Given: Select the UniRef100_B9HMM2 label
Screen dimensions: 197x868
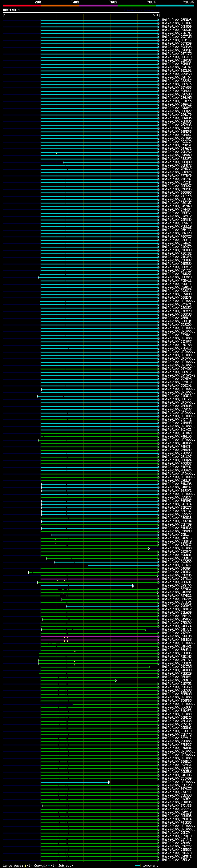Looking at the screenshot, I should pyautogui.click(x=176, y=64).
